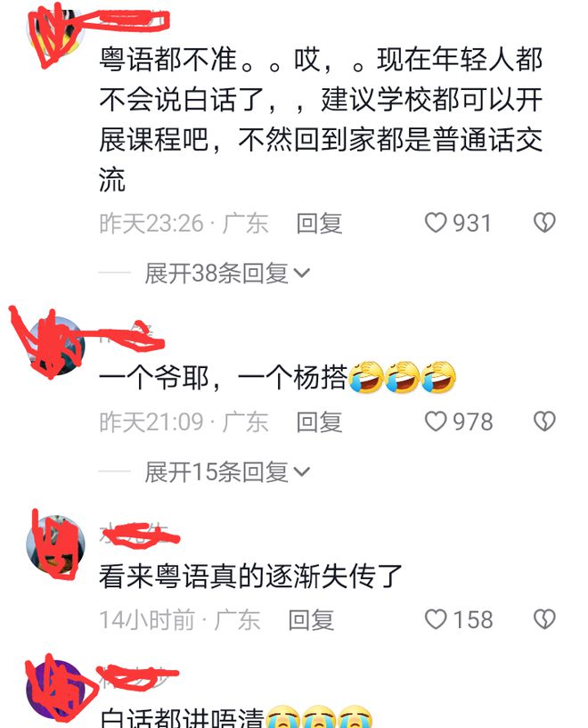This screenshot has height=728, width=588.
Task: Dislike the 一个爷耶 comment with broken heart
Action: [544, 421]
